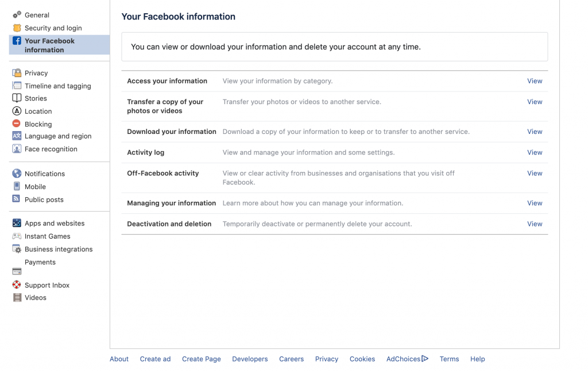
Task: Click the Face recognition icon
Action: point(17,149)
